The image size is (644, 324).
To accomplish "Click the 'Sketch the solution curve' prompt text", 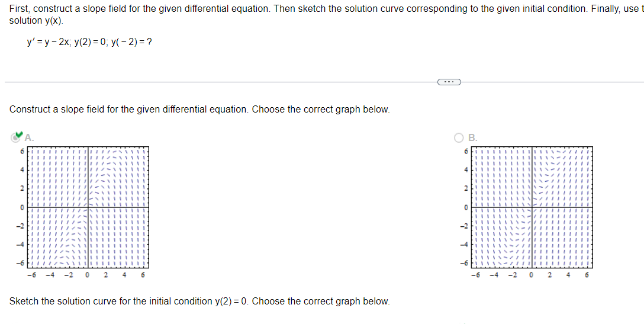I will tap(199, 301).
